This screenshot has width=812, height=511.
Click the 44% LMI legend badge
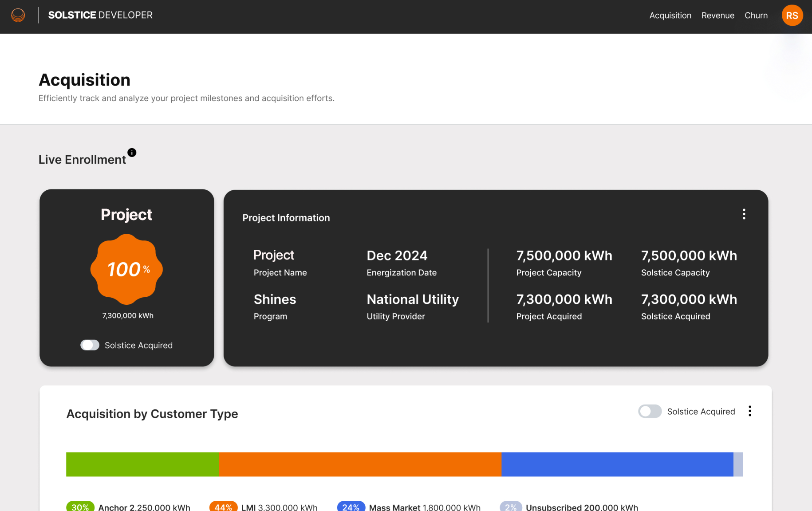pos(223,507)
